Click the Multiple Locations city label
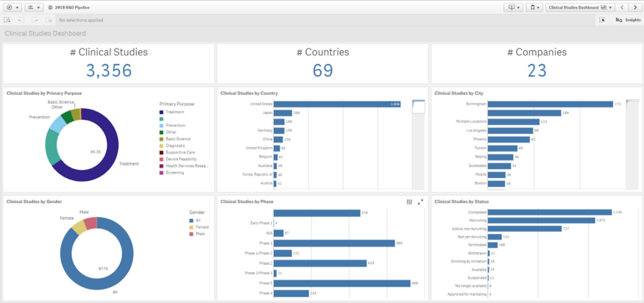Screen dimensions: 644x303 [471, 122]
